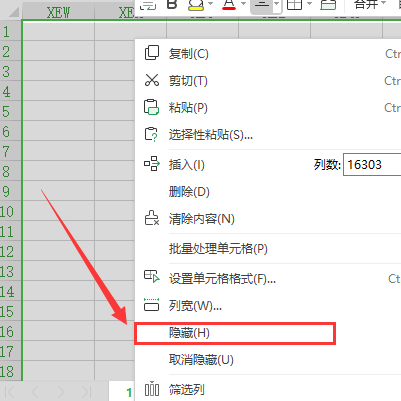Click the insert icon beside 插入(I)

click(x=152, y=164)
